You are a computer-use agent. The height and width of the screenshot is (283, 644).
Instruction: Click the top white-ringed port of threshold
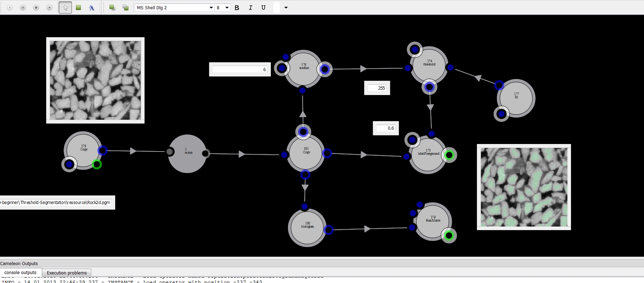click(x=415, y=50)
